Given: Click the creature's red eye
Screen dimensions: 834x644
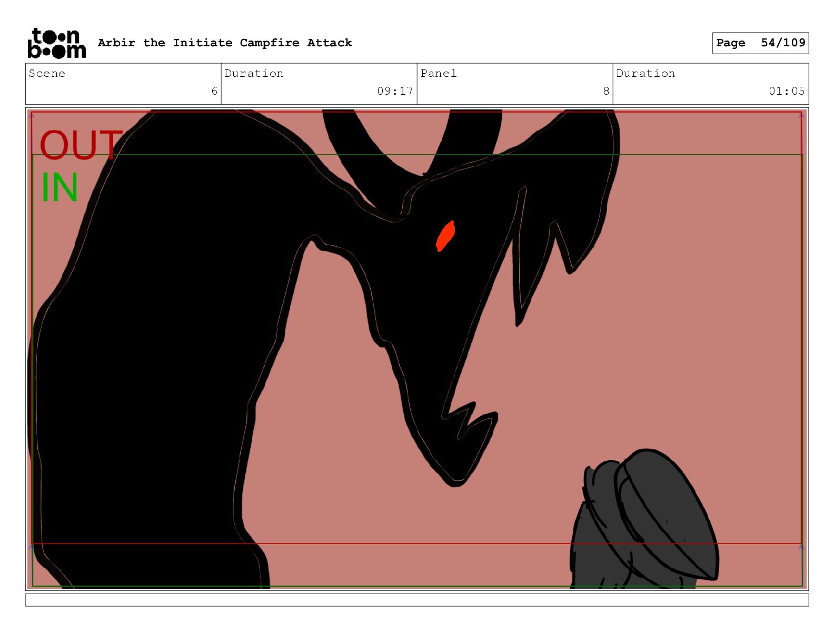Looking at the screenshot, I should pyautogui.click(x=445, y=236).
